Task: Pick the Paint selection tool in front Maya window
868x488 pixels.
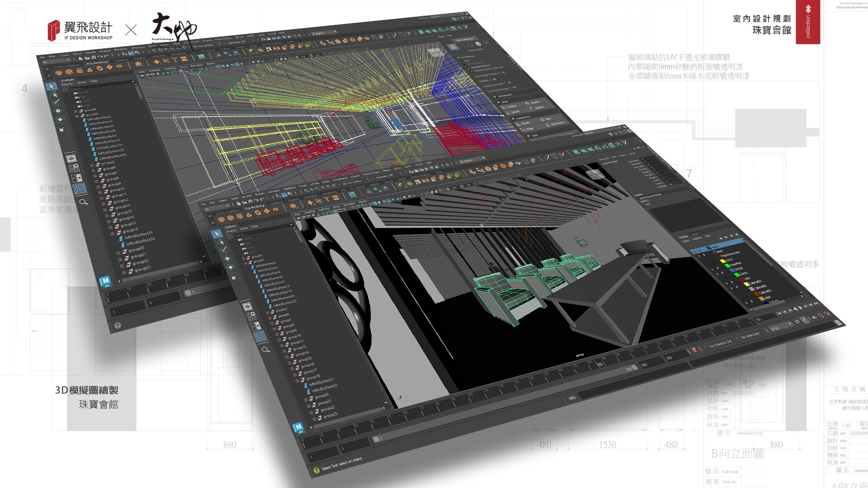Action: 223,250
